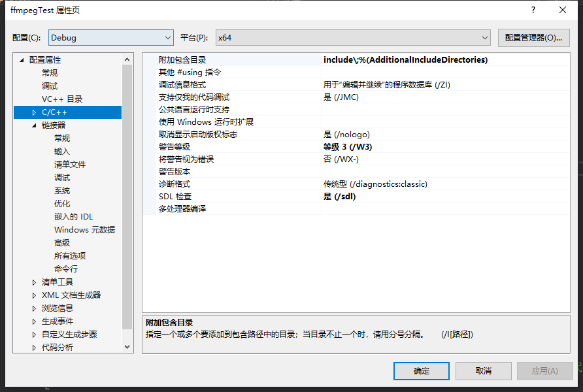Collapse the 链接器 tree node
Screen dimensions: 583x392
tap(34, 125)
